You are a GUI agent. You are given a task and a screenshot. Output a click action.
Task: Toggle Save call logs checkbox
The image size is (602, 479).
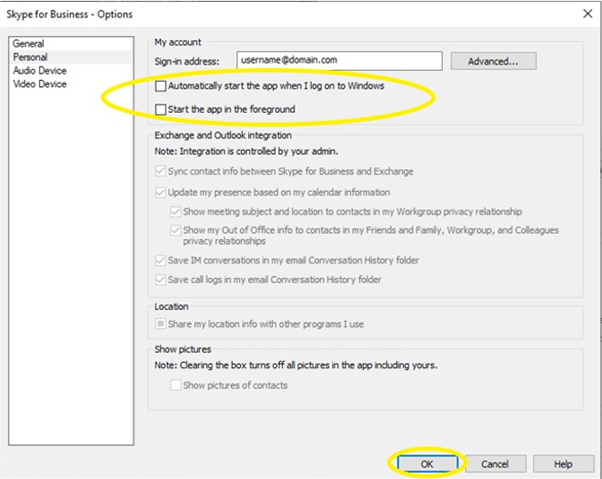[160, 280]
